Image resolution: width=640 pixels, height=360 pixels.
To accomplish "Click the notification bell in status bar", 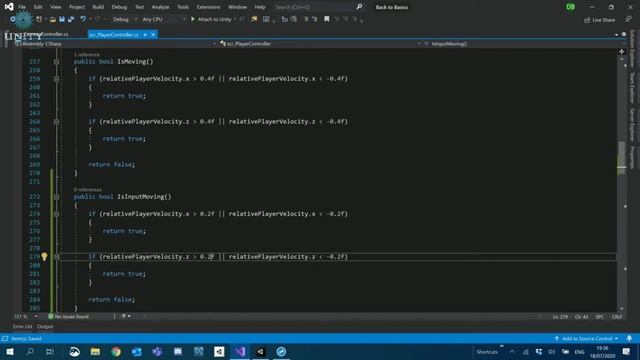I will [x=629, y=338].
